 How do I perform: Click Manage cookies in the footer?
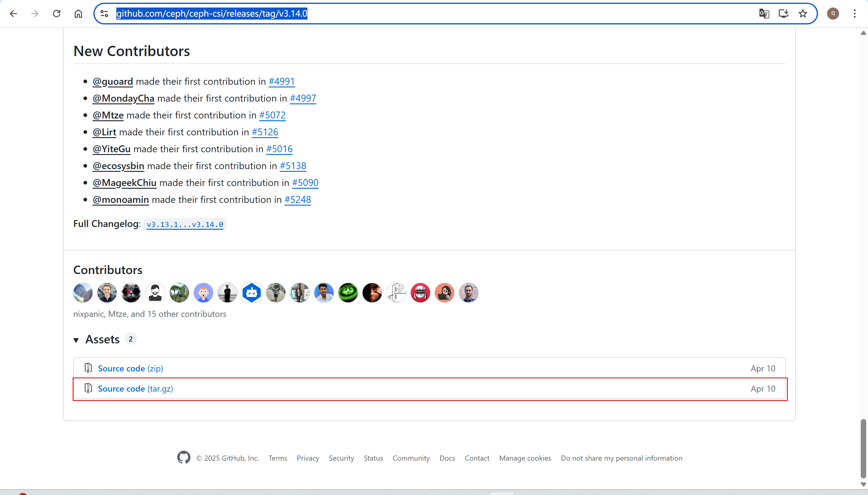[525, 458]
